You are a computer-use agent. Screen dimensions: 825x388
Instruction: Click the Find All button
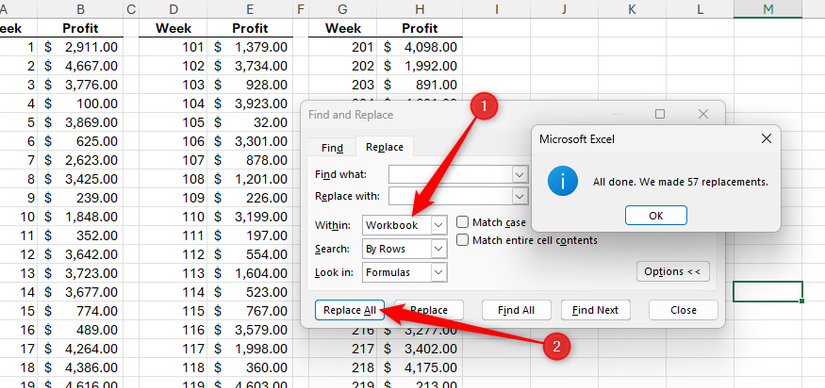click(x=516, y=310)
